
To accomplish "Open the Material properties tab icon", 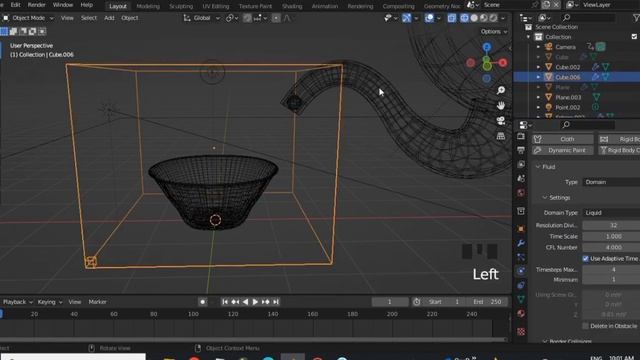I will click(521, 313).
